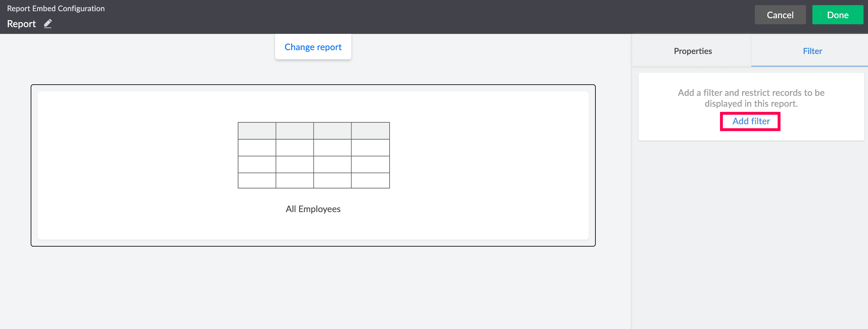
Task: Click bottom-left cell of the table illustration
Action: tap(257, 180)
